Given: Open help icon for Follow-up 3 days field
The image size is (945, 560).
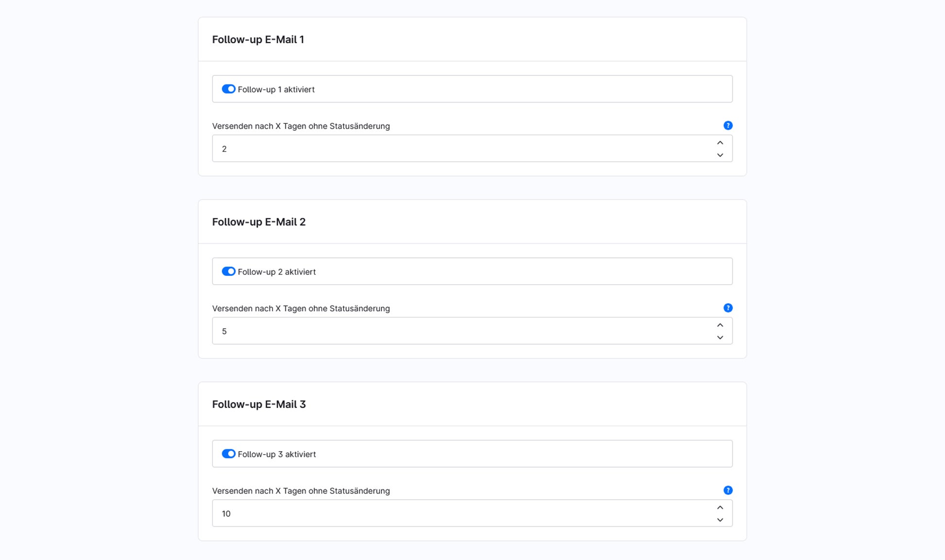Looking at the screenshot, I should pyautogui.click(x=728, y=490).
